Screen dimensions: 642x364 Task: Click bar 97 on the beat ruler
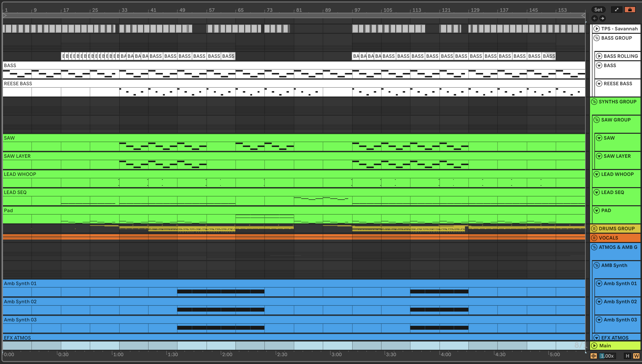[357, 10]
